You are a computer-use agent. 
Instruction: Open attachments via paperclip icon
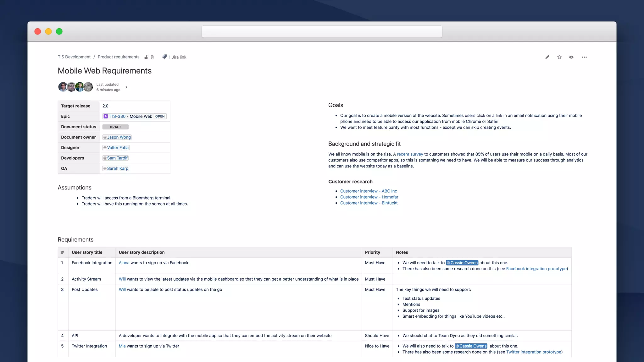[x=152, y=57]
